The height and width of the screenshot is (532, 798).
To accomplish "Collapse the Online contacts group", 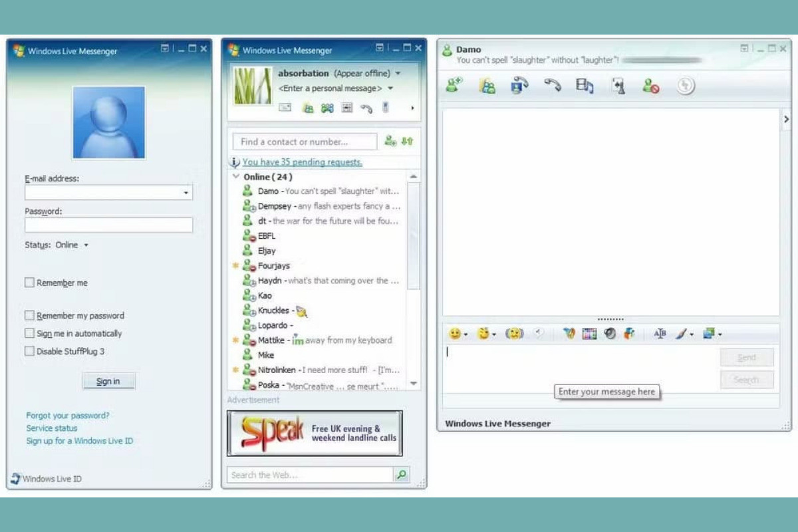I will tap(236, 176).
